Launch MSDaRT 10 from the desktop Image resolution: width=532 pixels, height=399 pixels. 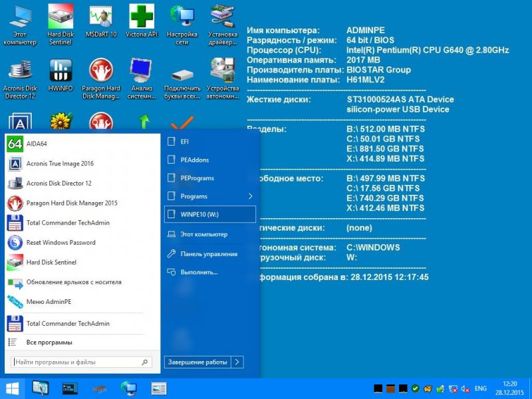(x=101, y=21)
